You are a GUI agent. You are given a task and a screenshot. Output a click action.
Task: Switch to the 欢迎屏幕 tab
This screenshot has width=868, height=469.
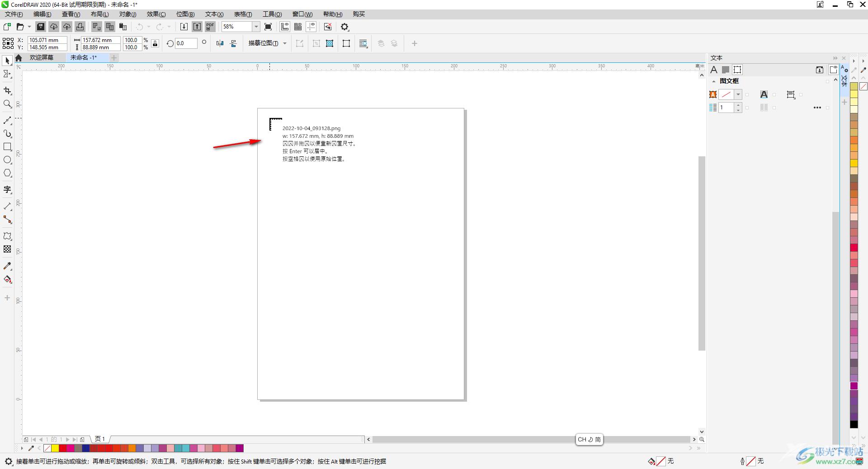pyautogui.click(x=42, y=57)
